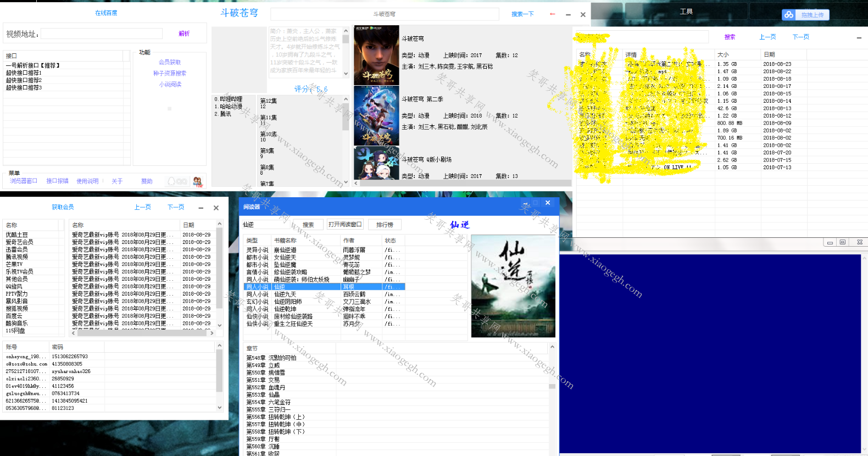The height and width of the screenshot is (456, 868).
Task: Open the 小说阅读 function link
Action: 170,84
